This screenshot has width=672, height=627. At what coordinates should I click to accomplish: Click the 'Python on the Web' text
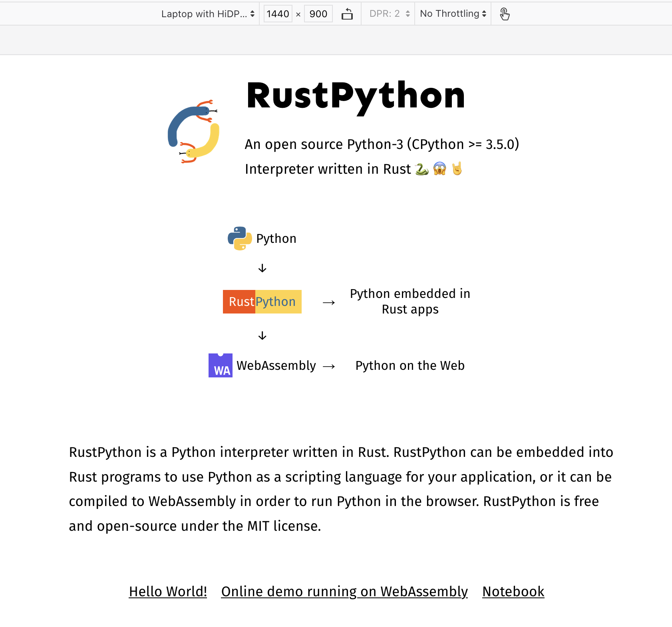(x=410, y=365)
